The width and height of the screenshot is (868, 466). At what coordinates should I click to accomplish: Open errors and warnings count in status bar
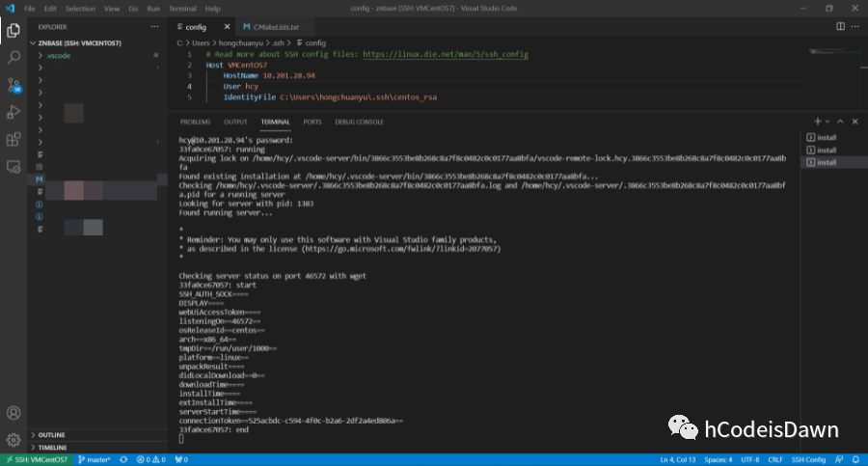point(151,460)
